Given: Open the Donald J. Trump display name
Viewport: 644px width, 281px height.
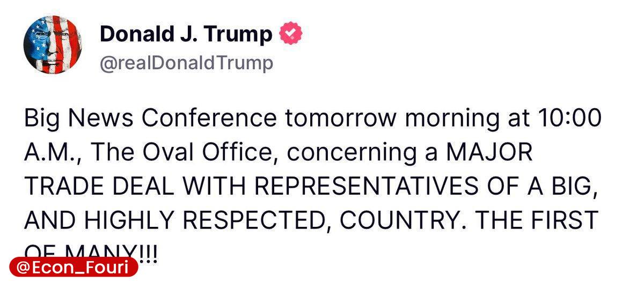Looking at the screenshot, I should [186, 35].
